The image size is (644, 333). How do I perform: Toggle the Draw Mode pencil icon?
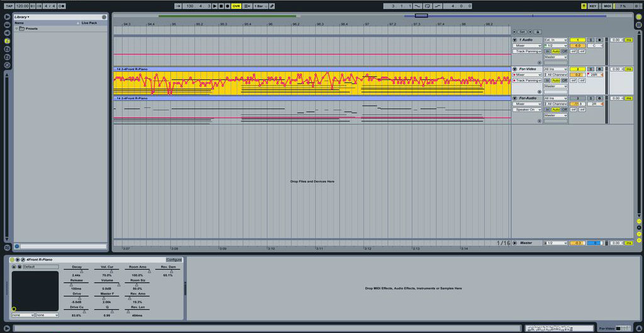[x=272, y=6]
